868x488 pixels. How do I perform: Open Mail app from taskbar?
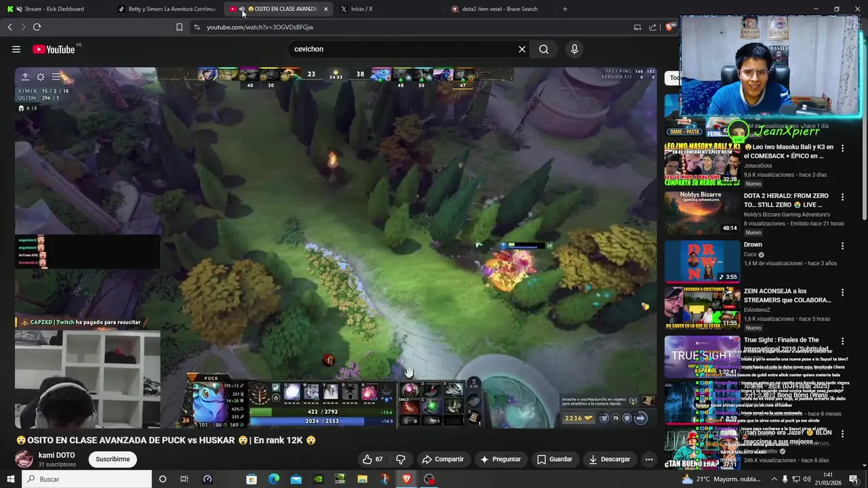pyautogui.click(x=296, y=479)
